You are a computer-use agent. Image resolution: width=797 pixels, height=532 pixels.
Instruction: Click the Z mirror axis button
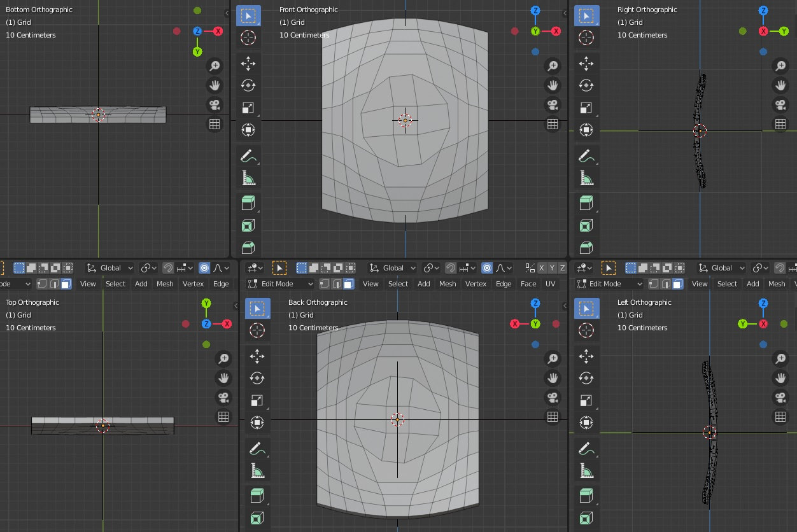tap(562, 268)
